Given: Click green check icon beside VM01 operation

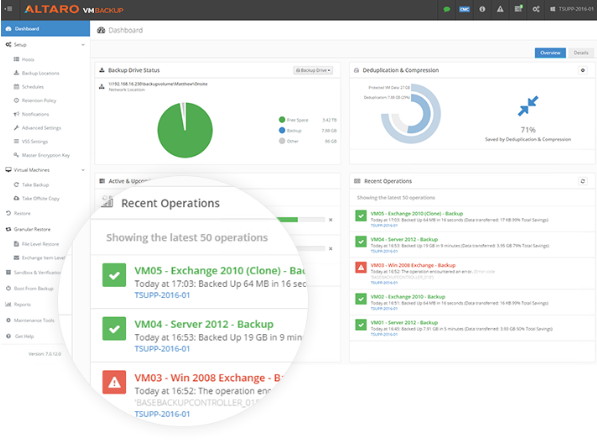Looking at the screenshot, I should (361, 325).
